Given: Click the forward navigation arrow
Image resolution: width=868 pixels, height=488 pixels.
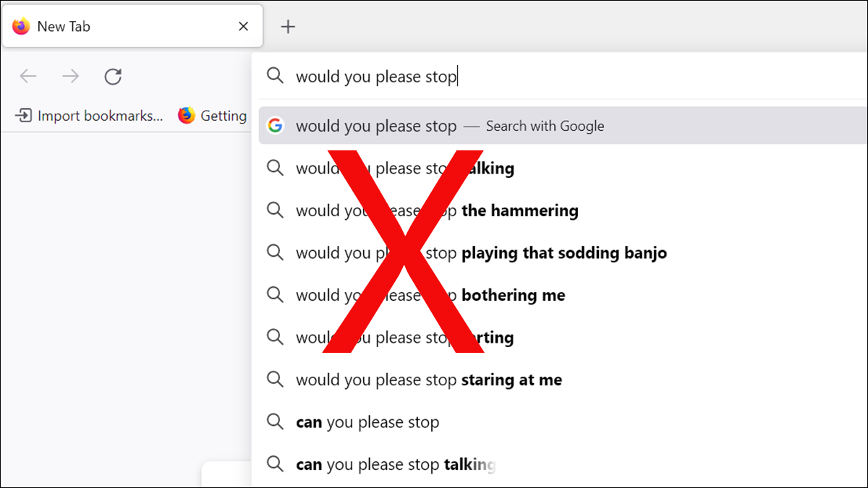Looking at the screenshot, I should [71, 76].
